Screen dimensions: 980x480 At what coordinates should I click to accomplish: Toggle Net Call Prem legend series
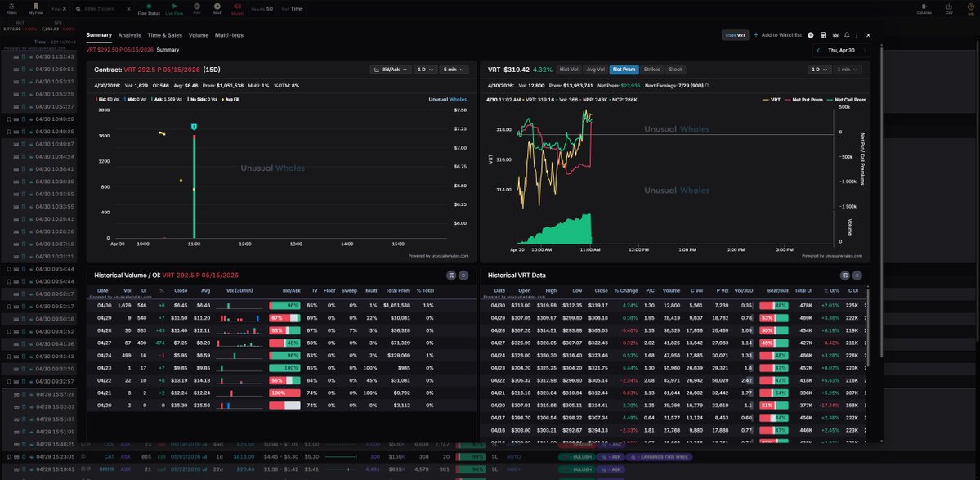[x=846, y=100]
